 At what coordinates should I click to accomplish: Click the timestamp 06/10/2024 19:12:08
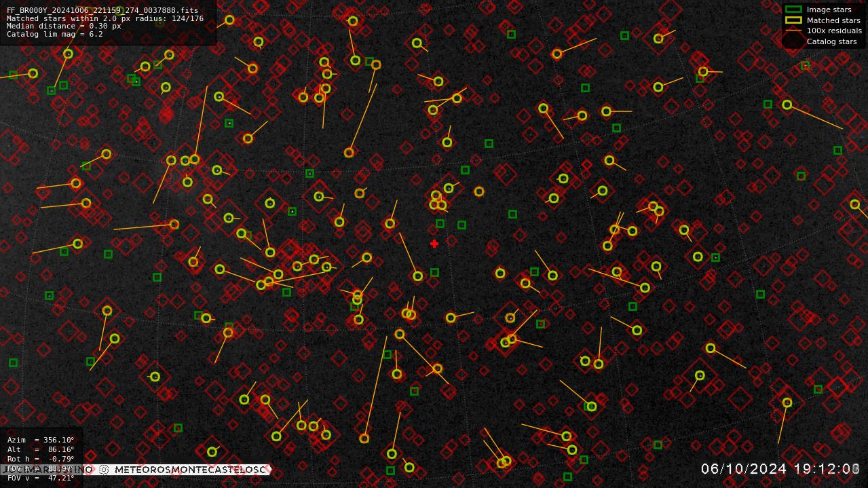coord(780,469)
